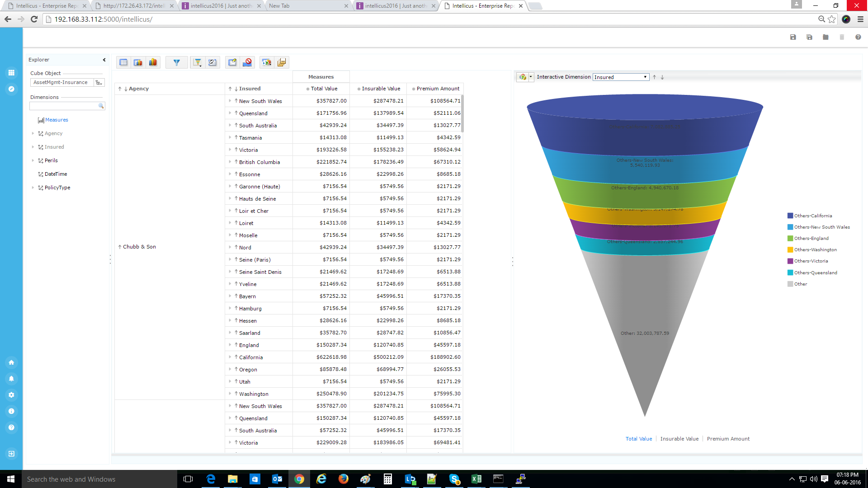
Task: Toggle Others-Queensland legend series
Action: coord(815,273)
